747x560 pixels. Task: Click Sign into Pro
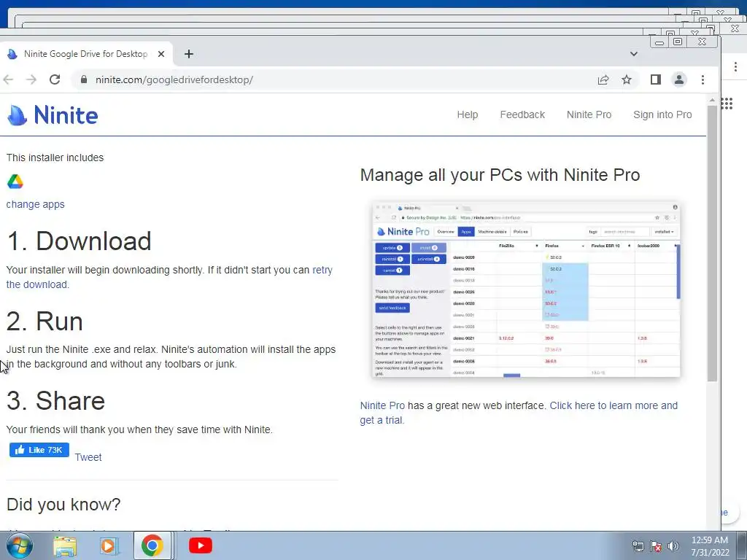(662, 114)
